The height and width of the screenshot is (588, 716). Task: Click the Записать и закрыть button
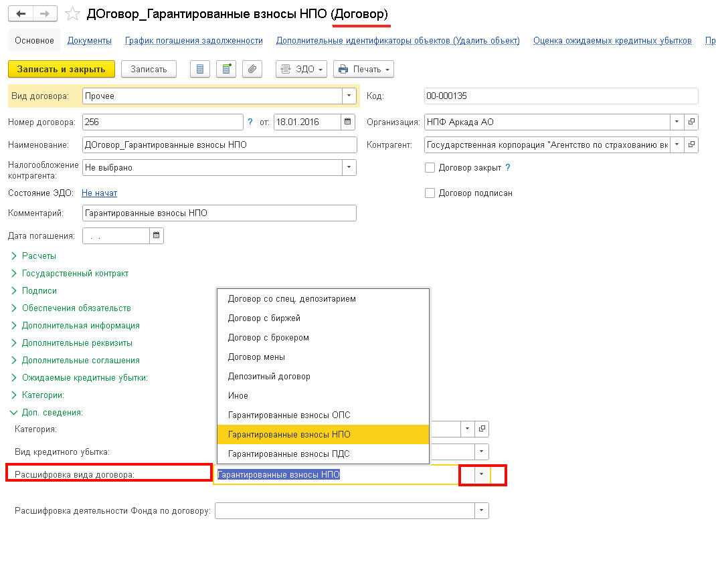(x=62, y=70)
